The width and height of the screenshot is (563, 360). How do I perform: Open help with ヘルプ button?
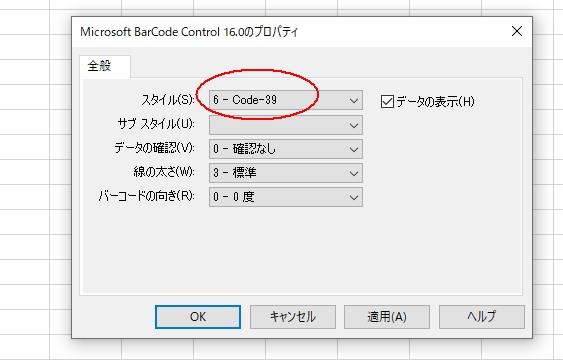pos(481,317)
